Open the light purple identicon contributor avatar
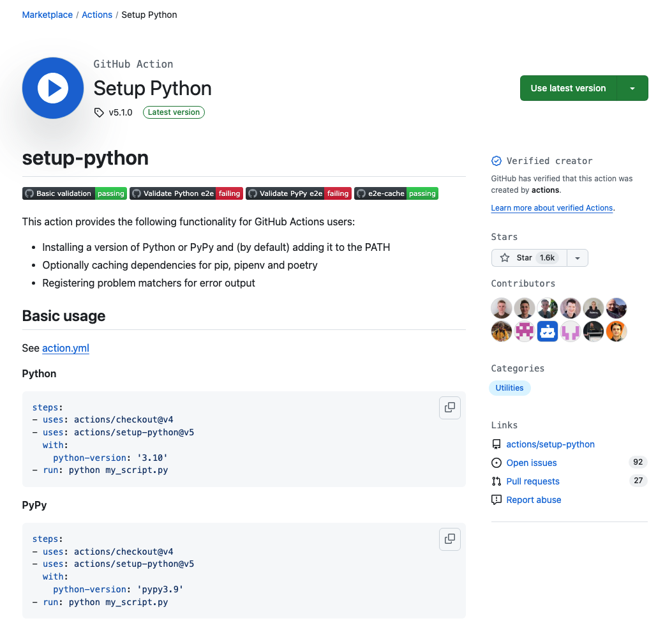This screenshot has height=630, width=672. tap(571, 331)
